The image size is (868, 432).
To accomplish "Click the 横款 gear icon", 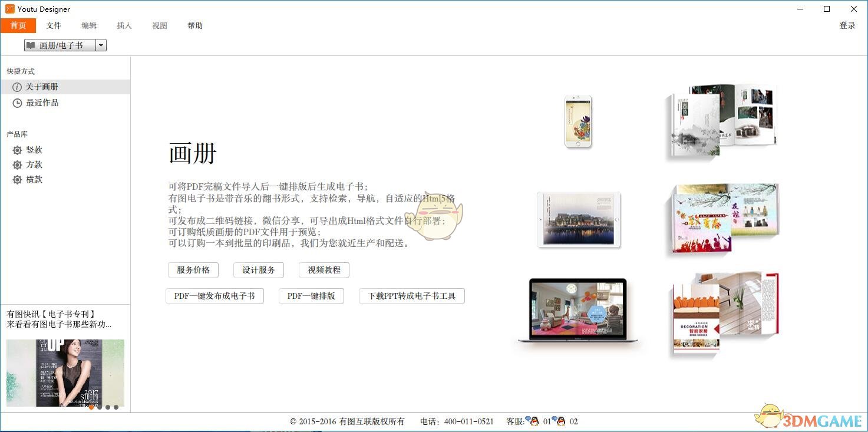I will (x=18, y=179).
